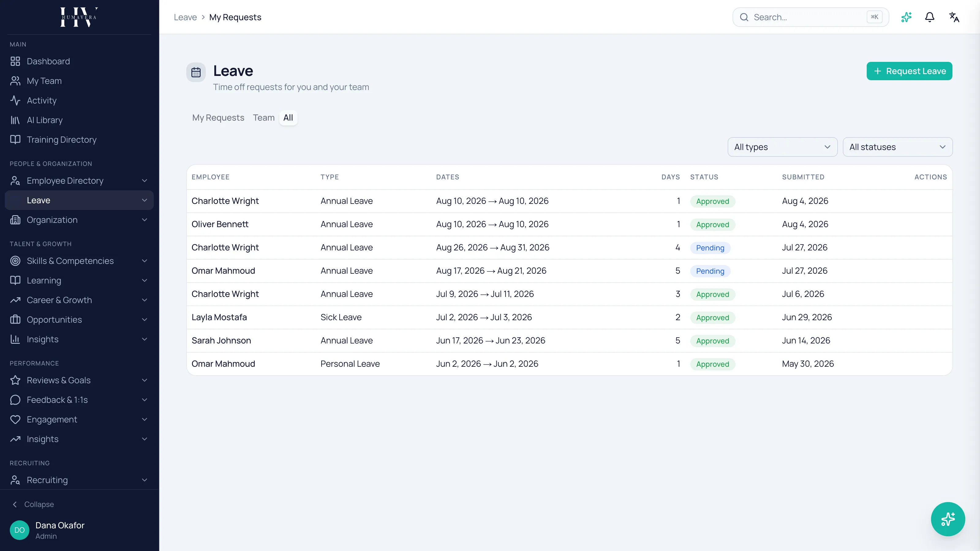Click the ⌘K shortcut badge
980x551 pixels.
point(874,17)
